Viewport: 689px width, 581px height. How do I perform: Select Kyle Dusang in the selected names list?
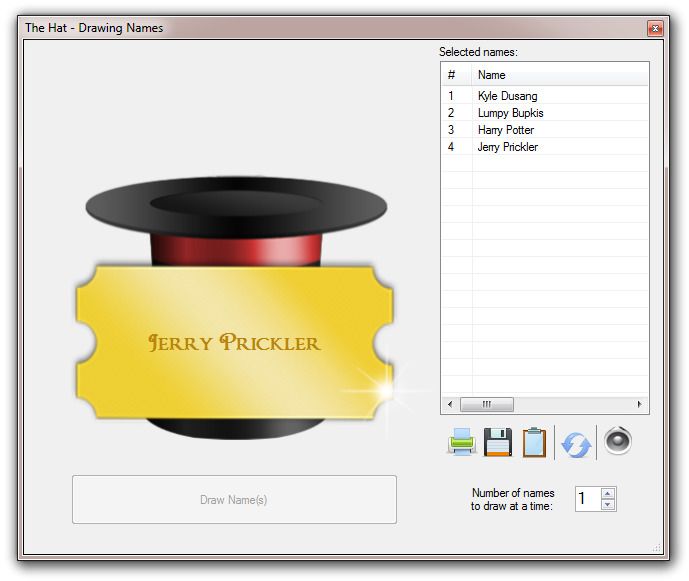(507, 96)
